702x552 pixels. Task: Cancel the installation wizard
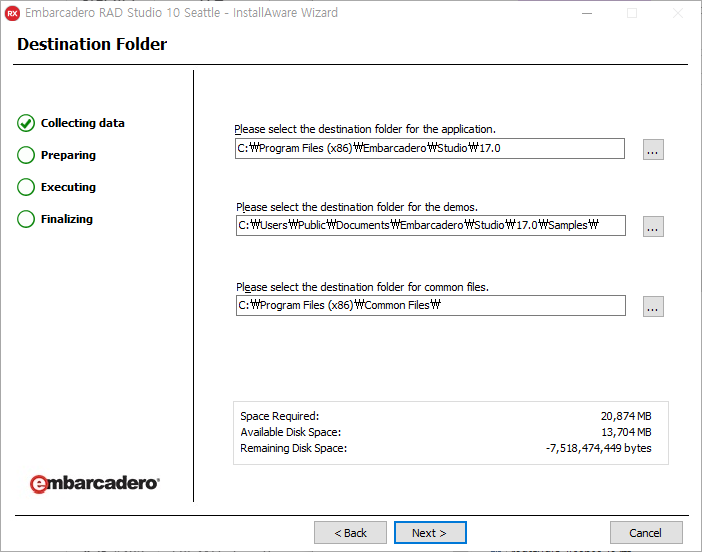coord(646,533)
